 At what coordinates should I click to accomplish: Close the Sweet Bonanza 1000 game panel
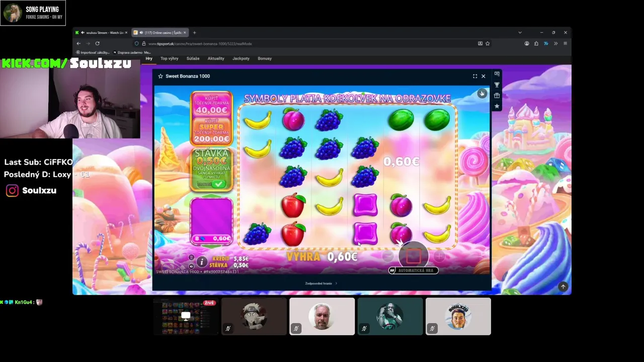[484, 76]
